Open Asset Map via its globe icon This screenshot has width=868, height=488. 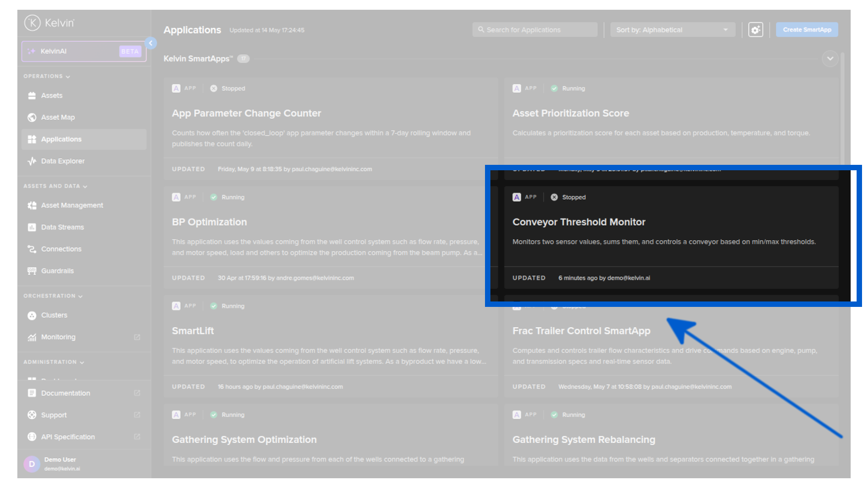click(31, 117)
